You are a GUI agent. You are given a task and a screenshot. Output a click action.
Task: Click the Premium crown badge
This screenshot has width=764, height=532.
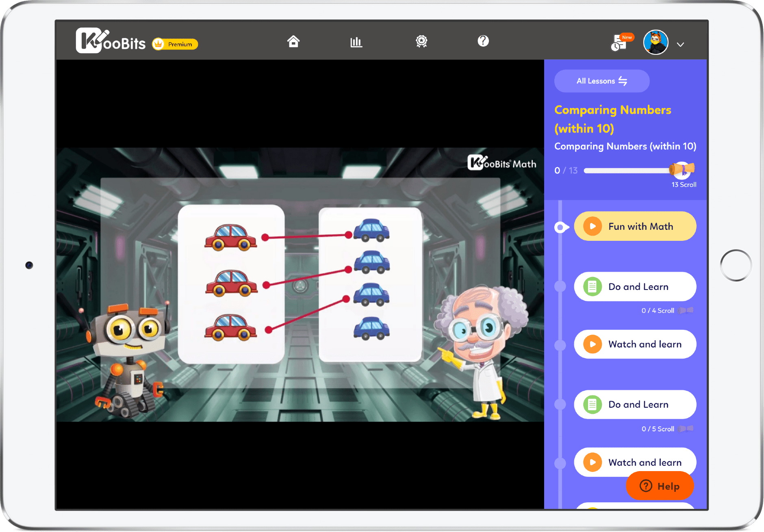click(175, 44)
